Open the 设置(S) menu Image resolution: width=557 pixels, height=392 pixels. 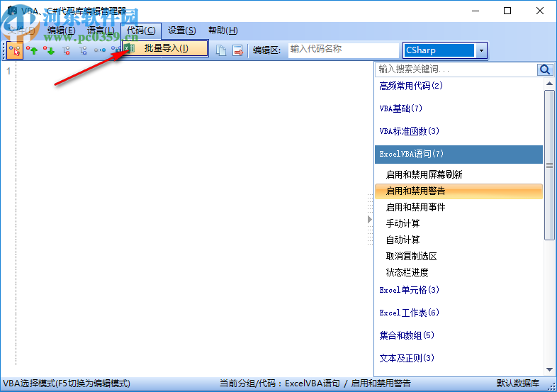(182, 30)
